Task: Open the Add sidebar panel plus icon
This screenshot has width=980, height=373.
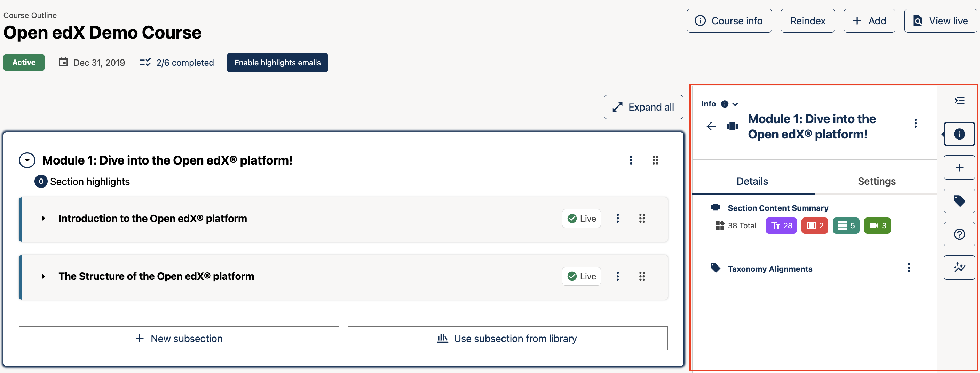Action: (959, 167)
